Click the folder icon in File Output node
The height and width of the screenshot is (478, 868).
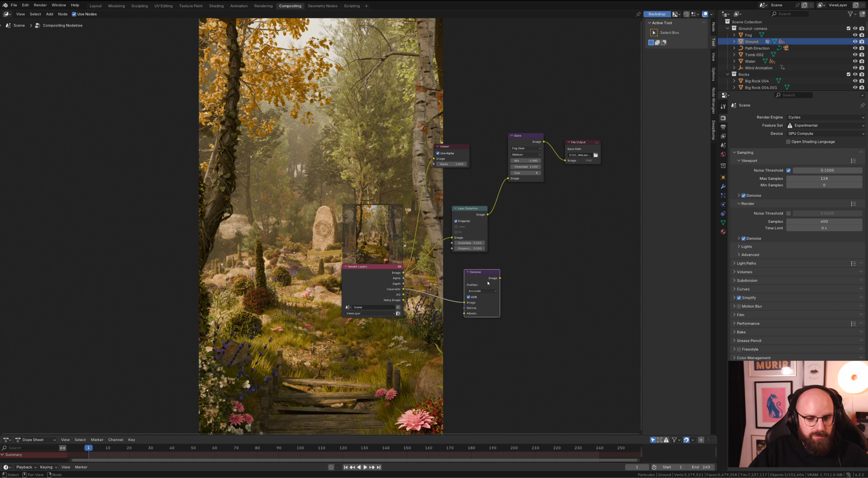click(595, 155)
